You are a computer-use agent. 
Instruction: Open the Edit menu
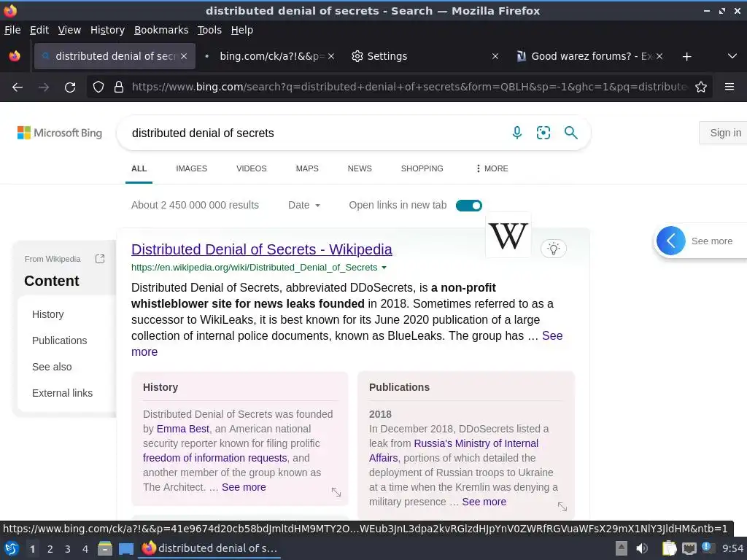(x=39, y=30)
